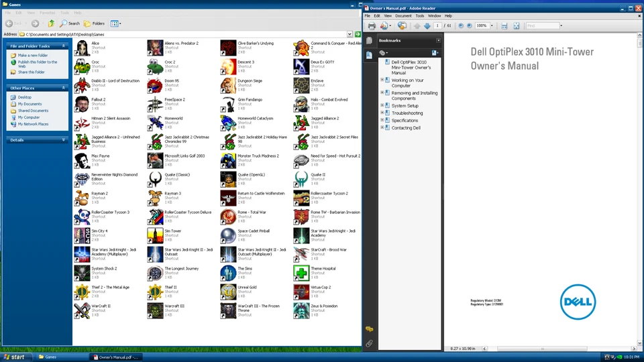Open the Space Cadet Pinball shortcut
The height and width of the screenshot is (362, 644).
(228, 235)
